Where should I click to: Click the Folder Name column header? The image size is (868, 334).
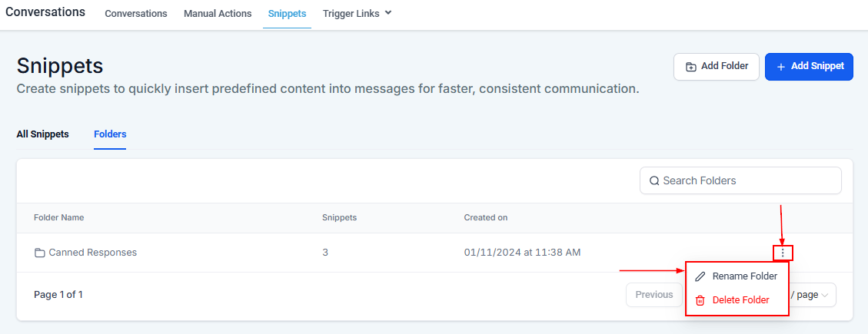[x=58, y=218]
